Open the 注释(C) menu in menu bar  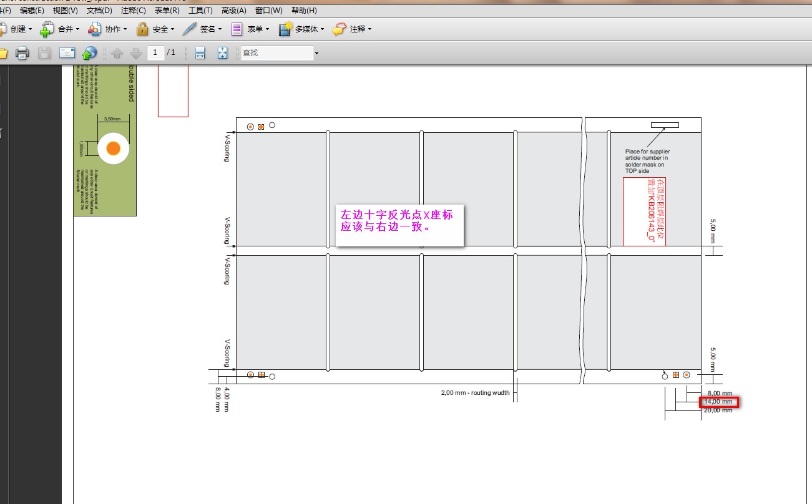pyautogui.click(x=133, y=11)
